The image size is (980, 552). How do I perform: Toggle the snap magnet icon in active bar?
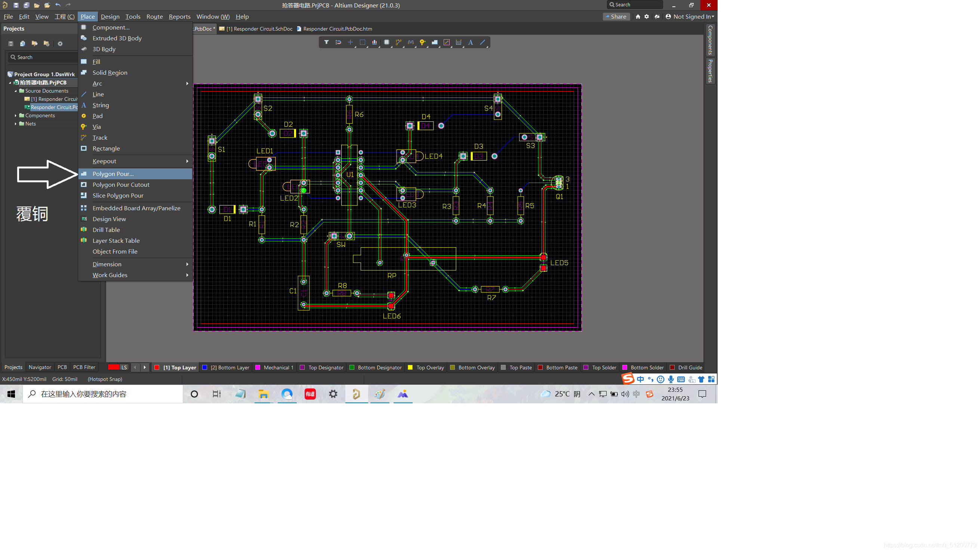click(x=338, y=42)
